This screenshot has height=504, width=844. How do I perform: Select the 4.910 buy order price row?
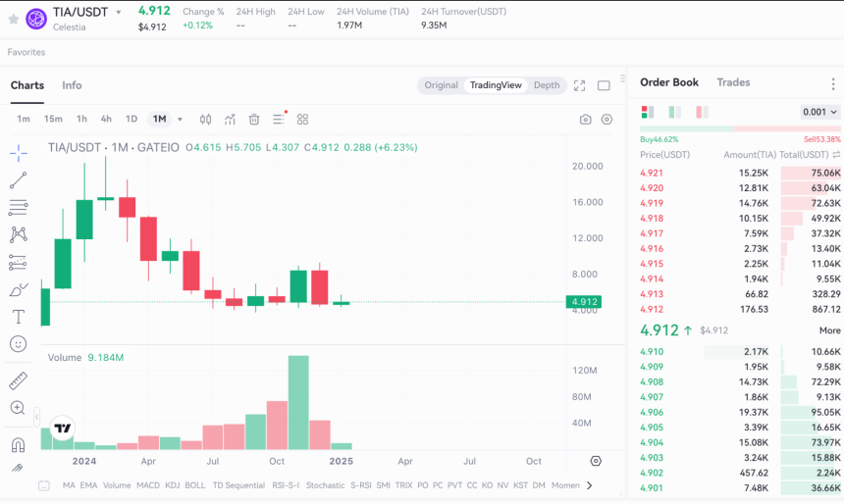tap(740, 352)
